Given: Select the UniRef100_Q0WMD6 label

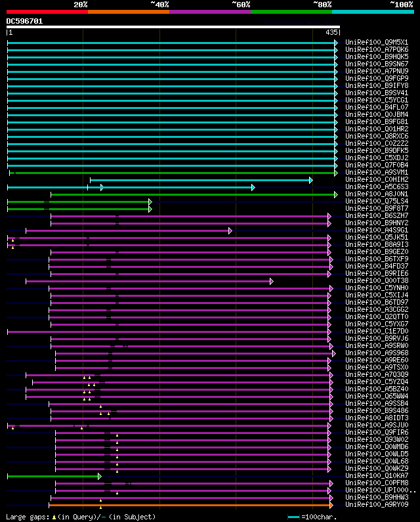Looking at the screenshot, I should pos(377,446).
